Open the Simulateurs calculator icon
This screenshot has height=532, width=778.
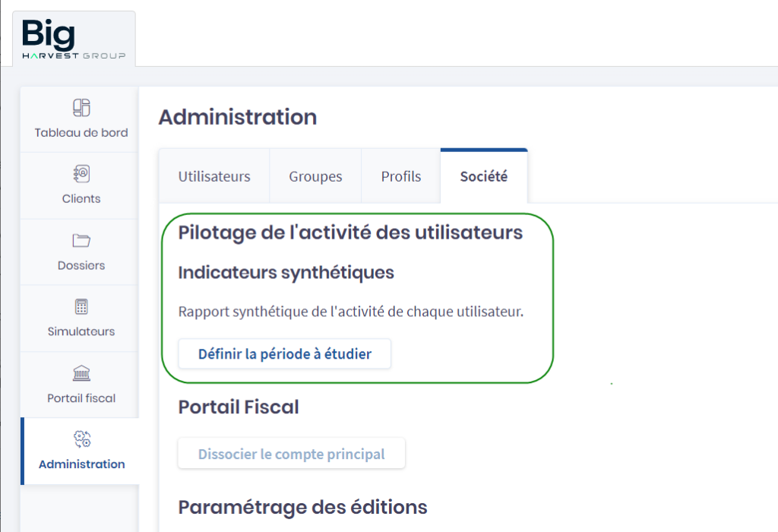pyautogui.click(x=81, y=307)
